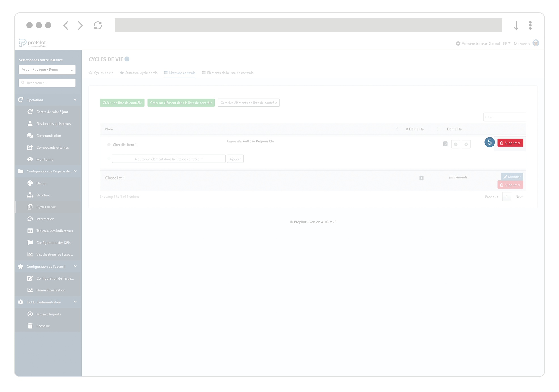Select Gestion des utilisateurs in sidebar
This screenshot has height=392, width=559.
coord(53,123)
